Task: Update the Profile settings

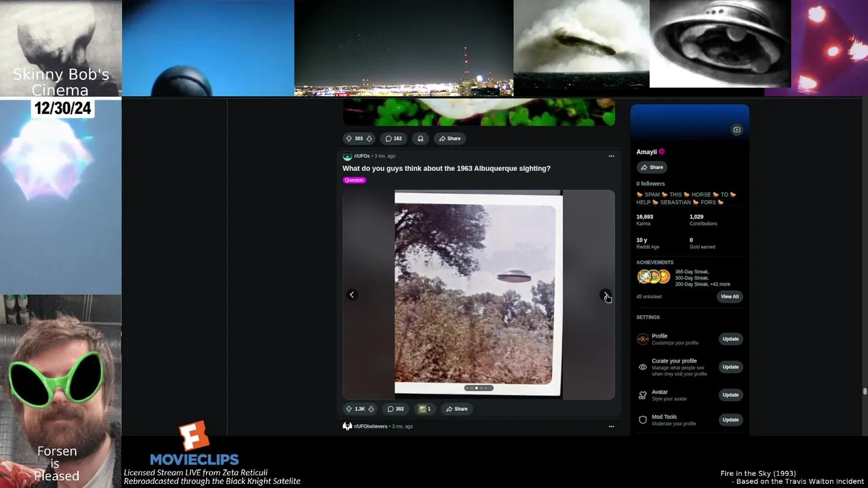Action: point(730,339)
